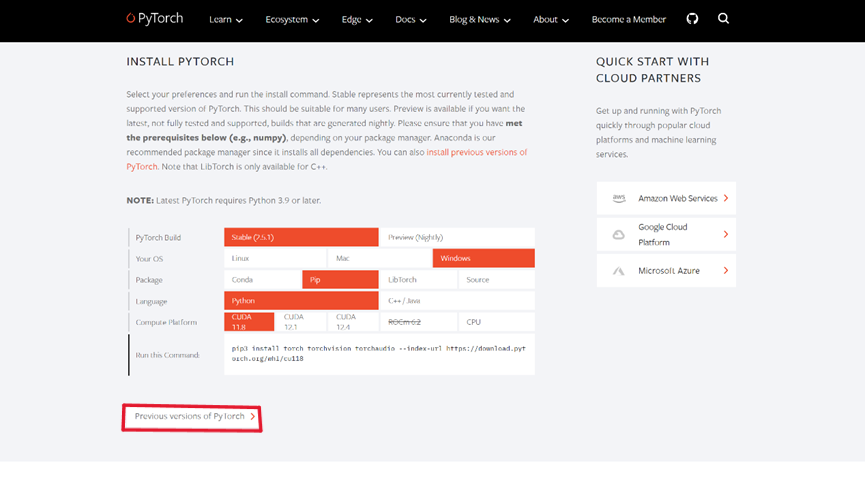Expand the Learn menu
The image size is (865, 480).
coord(226,19)
